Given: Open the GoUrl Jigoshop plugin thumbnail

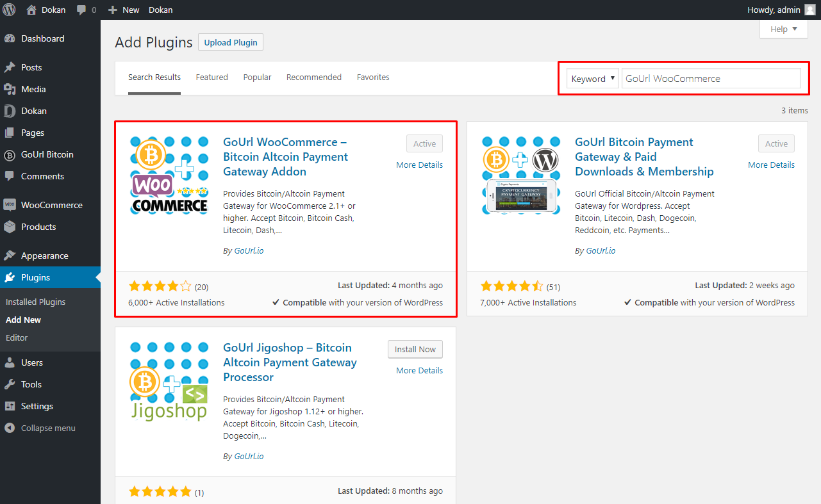Looking at the screenshot, I should (x=169, y=381).
